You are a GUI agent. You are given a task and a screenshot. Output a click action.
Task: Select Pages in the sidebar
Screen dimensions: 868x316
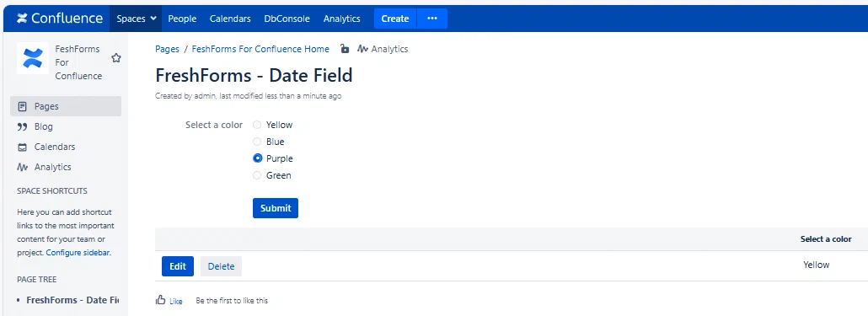point(66,106)
